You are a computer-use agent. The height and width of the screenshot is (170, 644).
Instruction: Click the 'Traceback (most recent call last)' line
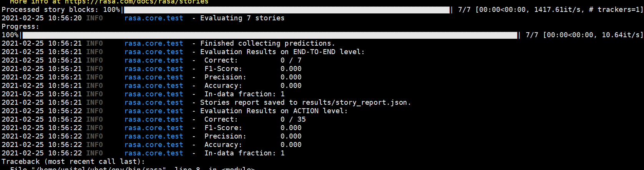(73, 162)
